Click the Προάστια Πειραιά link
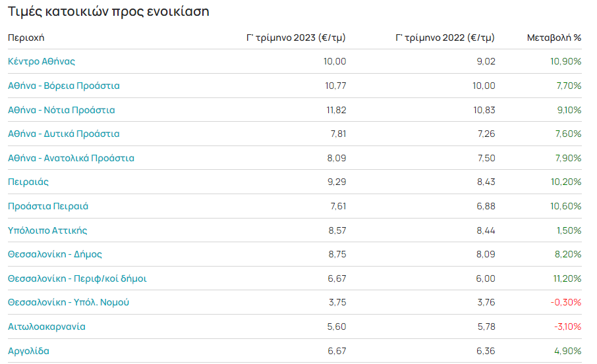 [48, 206]
